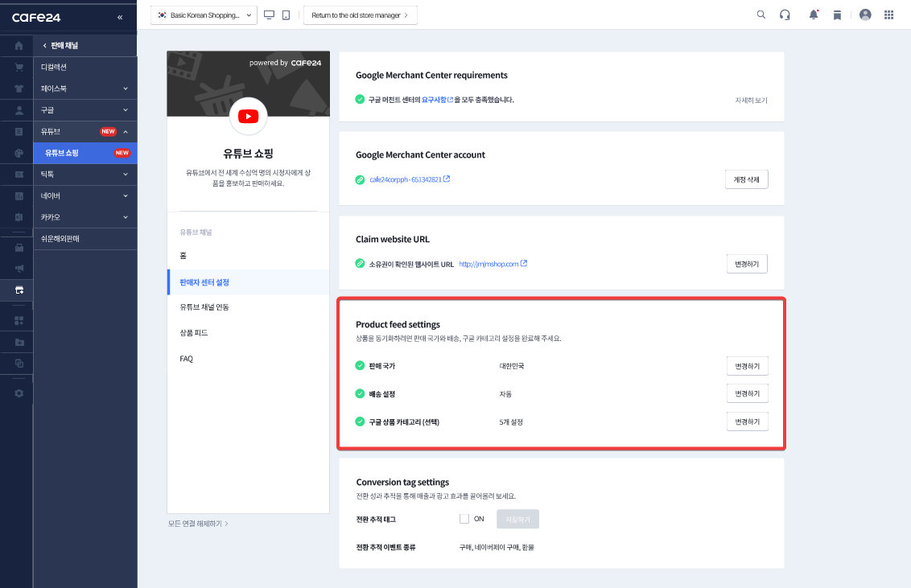Open the board document icon in sidebar
The height and width of the screenshot is (588, 911).
click(19, 132)
